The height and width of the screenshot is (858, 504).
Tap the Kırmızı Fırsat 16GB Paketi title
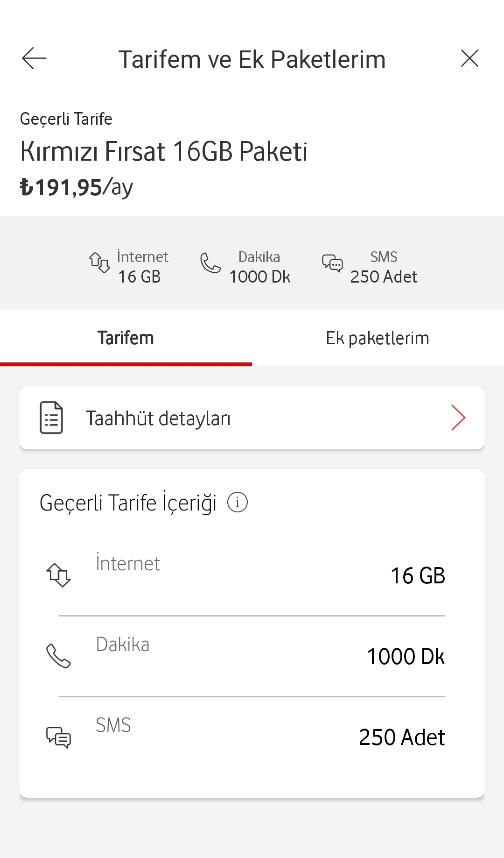(164, 152)
